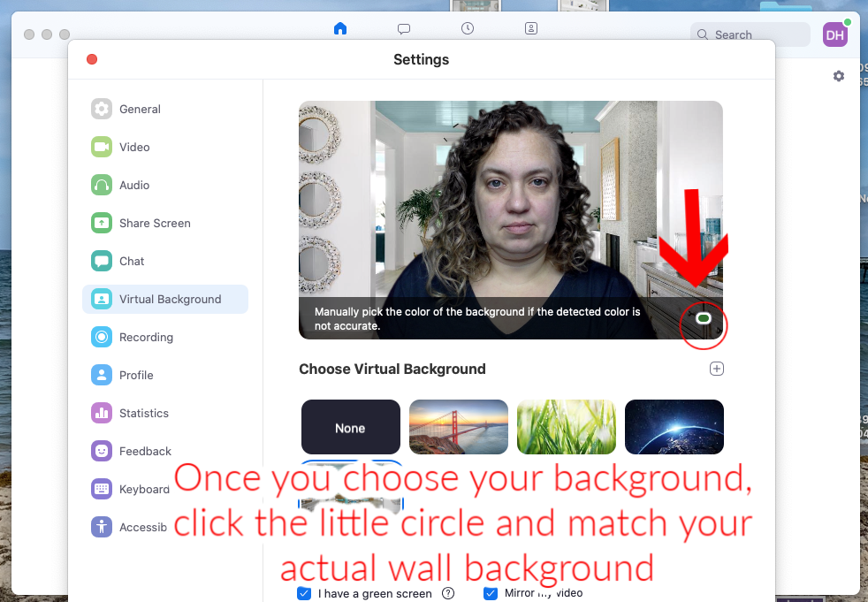Choose the green grass background

pyautogui.click(x=567, y=427)
